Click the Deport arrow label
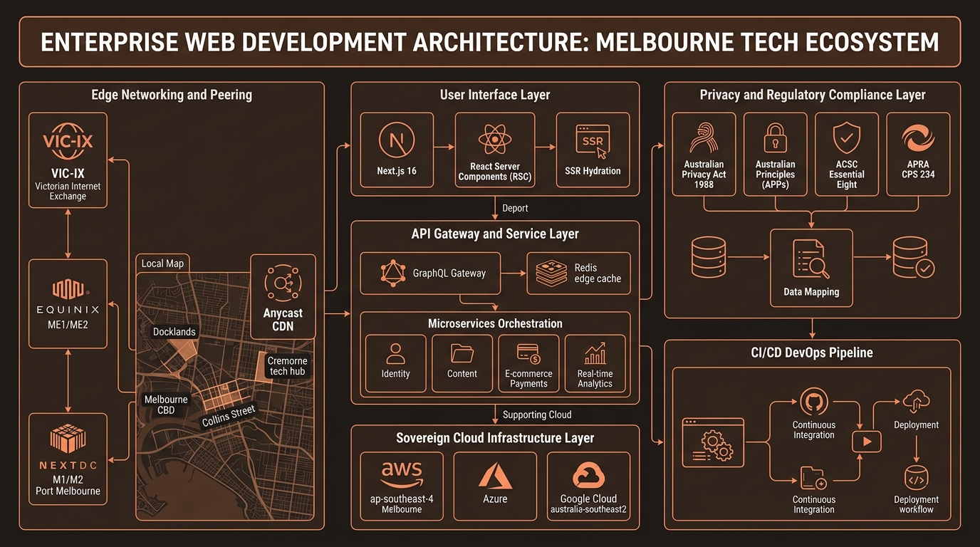Image resolution: width=980 pixels, height=547 pixels. click(516, 209)
